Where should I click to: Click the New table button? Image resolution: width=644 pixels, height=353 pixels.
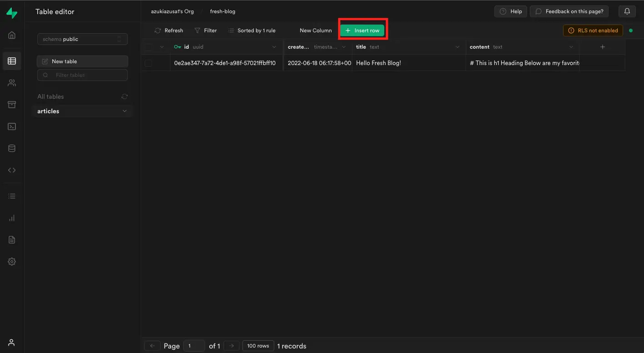pyautogui.click(x=82, y=61)
